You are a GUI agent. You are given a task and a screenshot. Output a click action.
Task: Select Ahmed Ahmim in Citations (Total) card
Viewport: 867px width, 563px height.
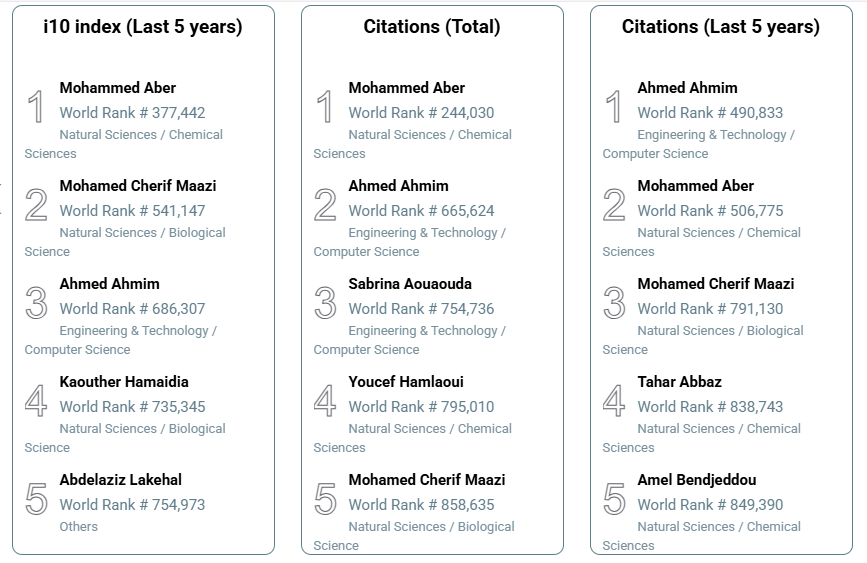[398, 186]
